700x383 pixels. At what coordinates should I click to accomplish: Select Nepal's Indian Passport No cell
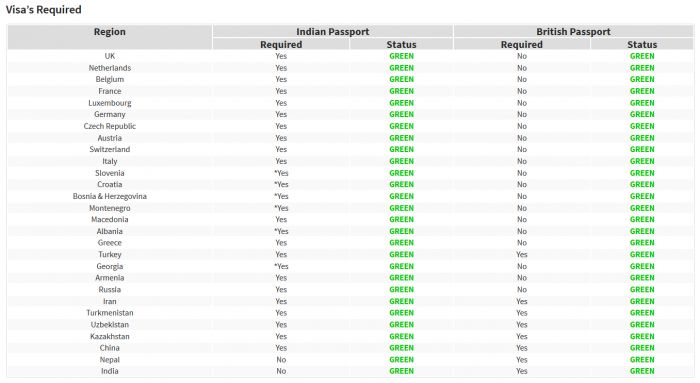[281, 359]
